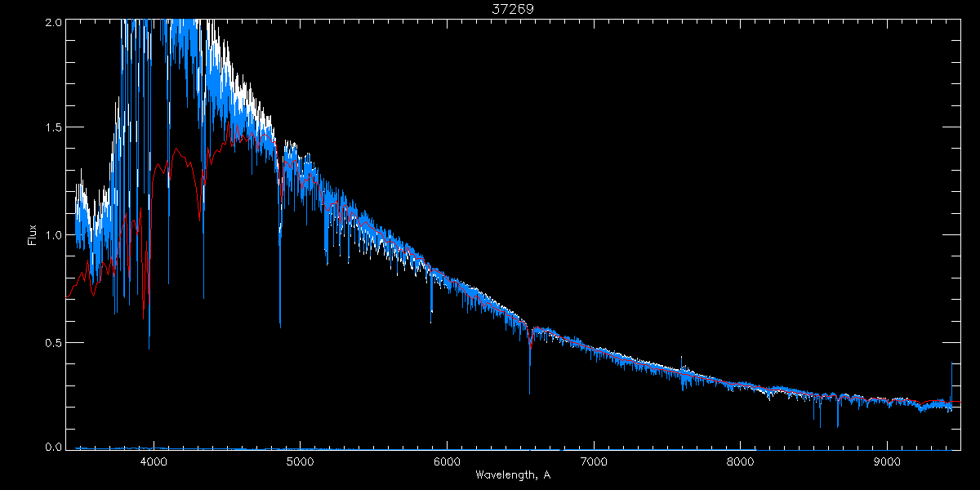Mark the small emission spike near 7600
980x490 pixels.
(682, 359)
